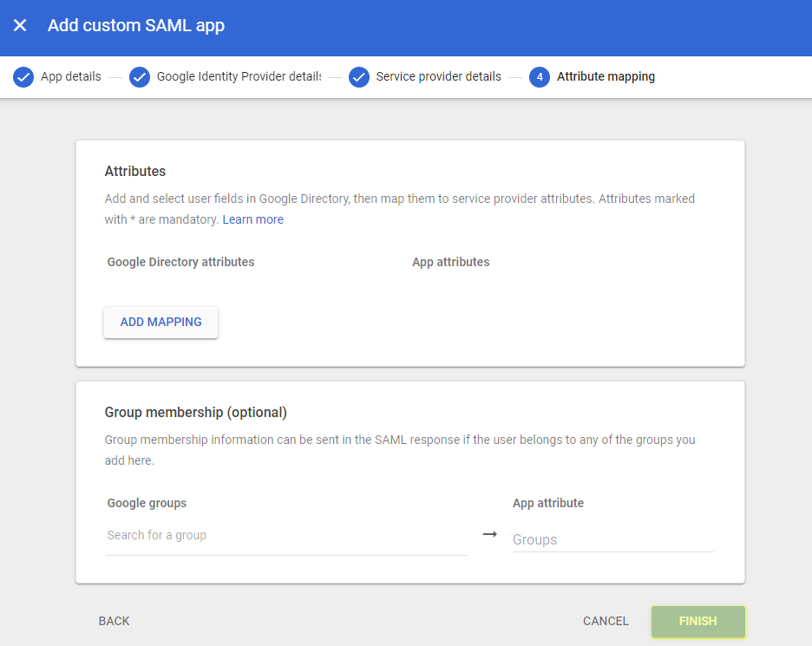Screen dimensions: 812x646
Task: Focus the Search for a group field
Action: click(286, 536)
